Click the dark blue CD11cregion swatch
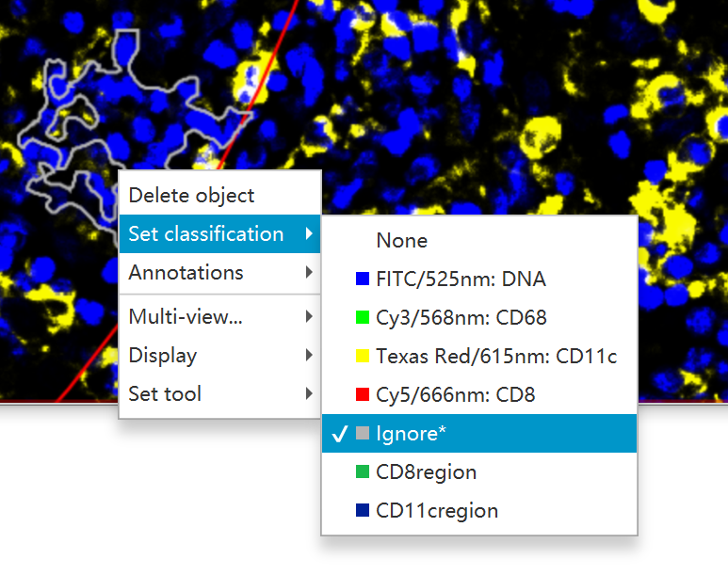The width and height of the screenshot is (728, 575). click(x=362, y=511)
